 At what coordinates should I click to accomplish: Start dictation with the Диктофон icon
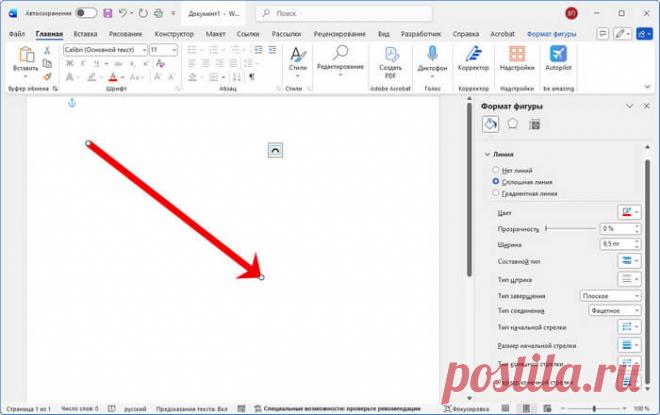click(432, 55)
